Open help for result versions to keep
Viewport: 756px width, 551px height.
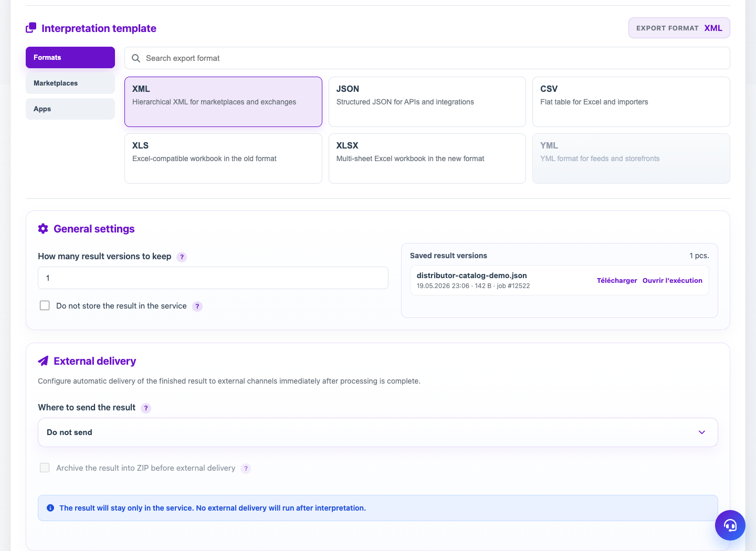tap(182, 257)
